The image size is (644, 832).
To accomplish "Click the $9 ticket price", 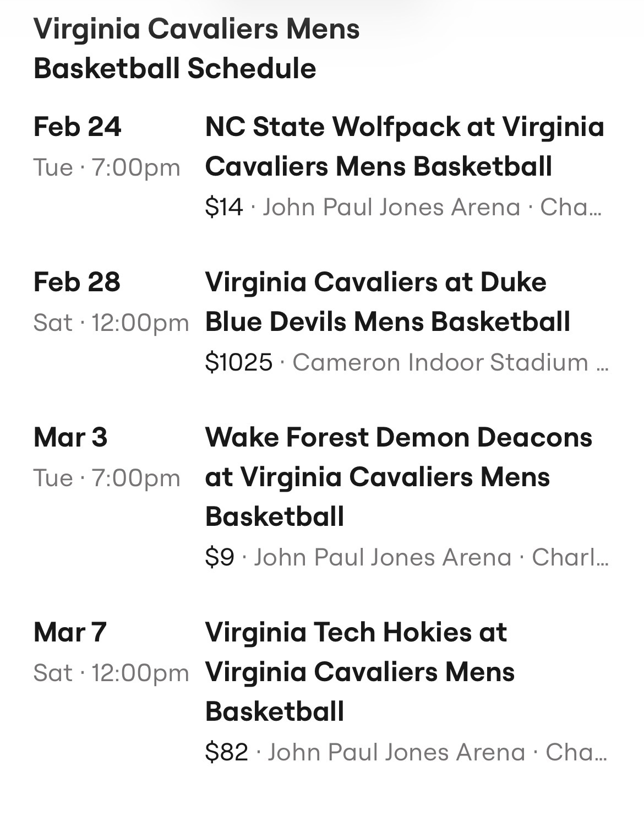I will (220, 558).
